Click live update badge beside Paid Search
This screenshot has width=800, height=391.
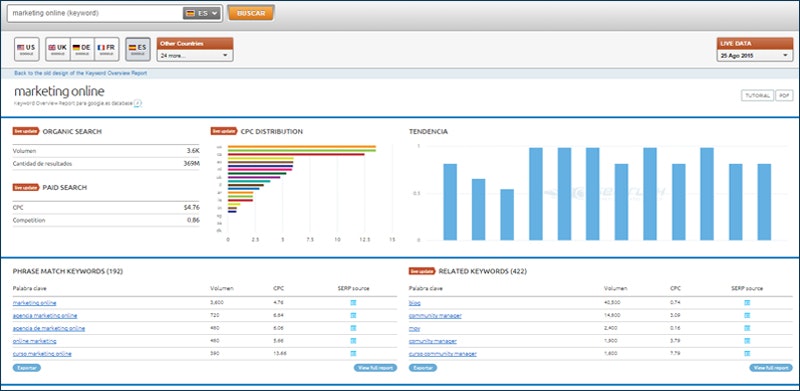coord(27,187)
